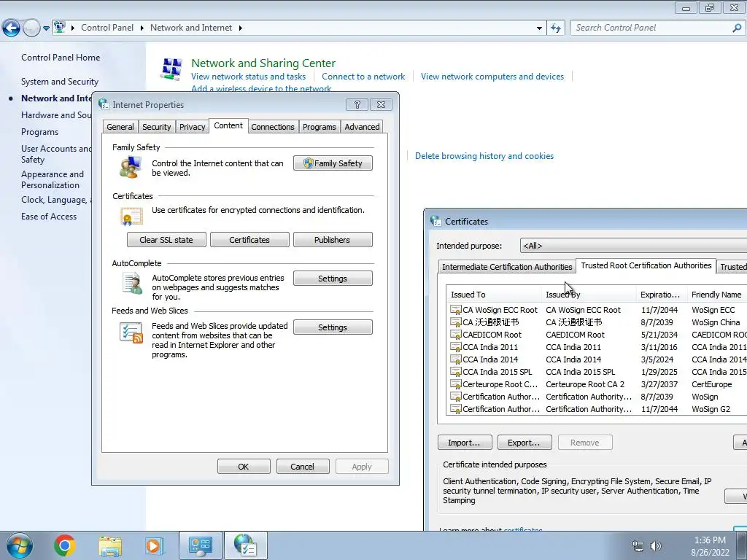The height and width of the screenshot is (560, 747).
Task: Open Programs category in sidebar
Action: click(x=39, y=132)
